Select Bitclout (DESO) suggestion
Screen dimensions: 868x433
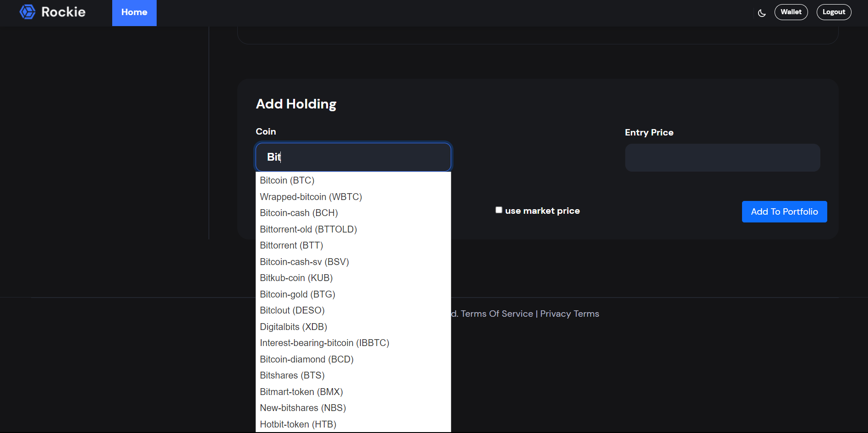[353, 310]
